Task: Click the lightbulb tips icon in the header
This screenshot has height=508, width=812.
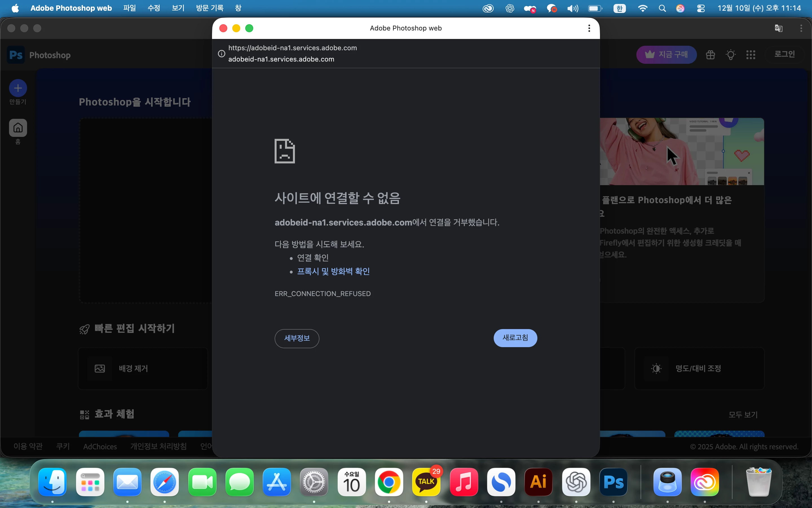Action: coord(731,54)
